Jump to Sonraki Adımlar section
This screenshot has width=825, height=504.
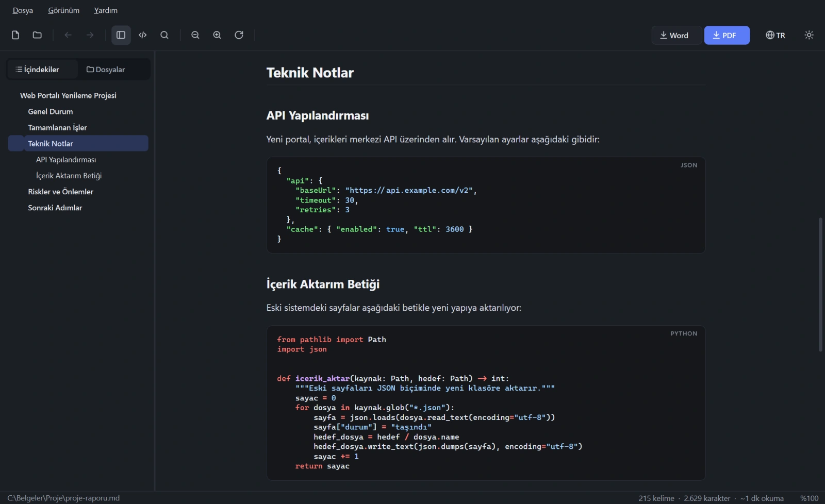pos(55,208)
